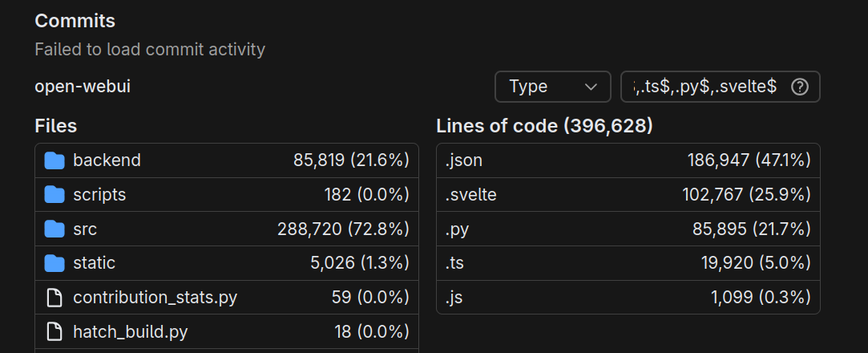Click the 1,099 (0.3%) value
The image size is (868, 353).
[761, 298]
